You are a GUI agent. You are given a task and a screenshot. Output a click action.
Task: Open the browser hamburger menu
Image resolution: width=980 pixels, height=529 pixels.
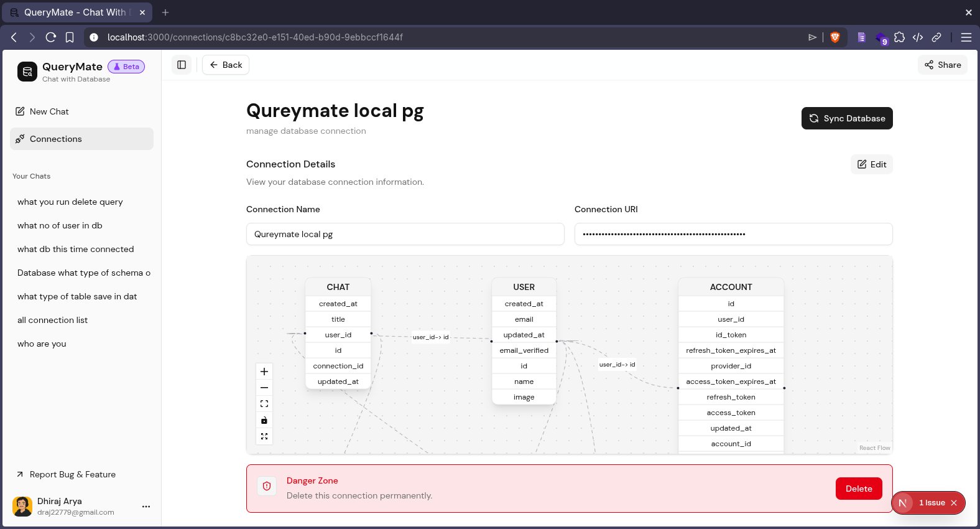pyautogui.click(x=966, y=37)
